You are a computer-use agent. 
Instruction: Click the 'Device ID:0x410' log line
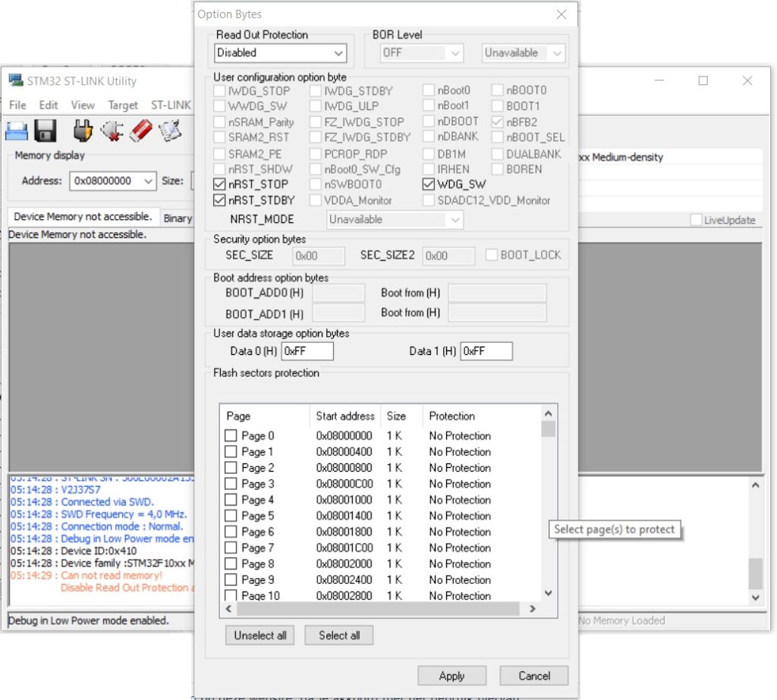click(74, 551)
